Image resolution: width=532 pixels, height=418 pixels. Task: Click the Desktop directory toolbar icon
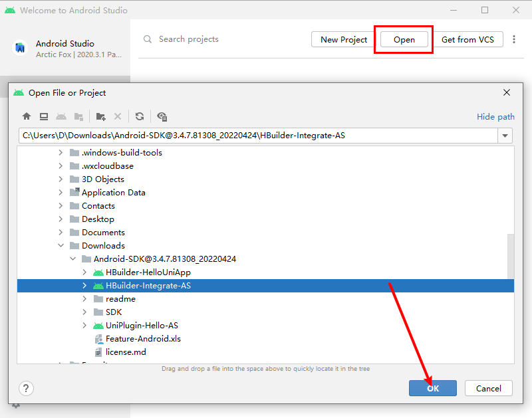(44, 116)
